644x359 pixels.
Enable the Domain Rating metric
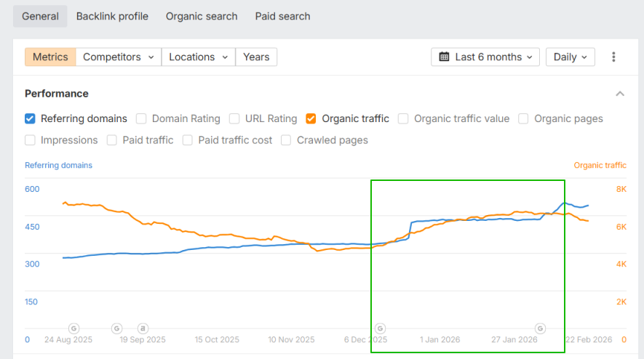point(141,118)
